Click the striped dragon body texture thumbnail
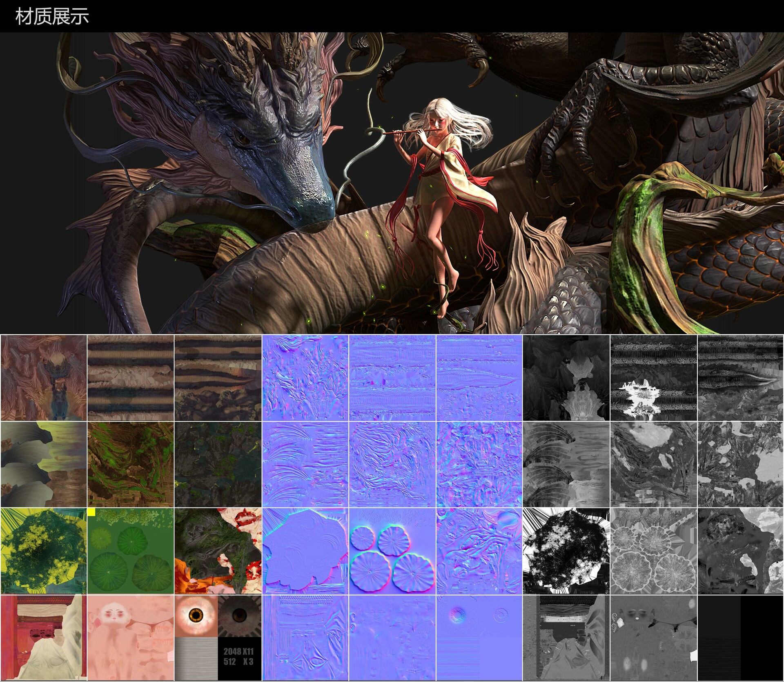 pos(131,378)
